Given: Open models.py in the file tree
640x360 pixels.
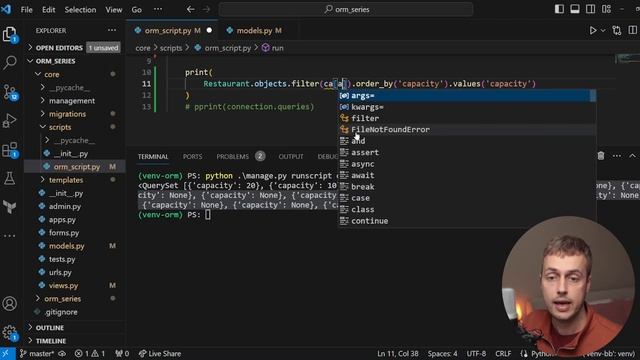Looking at the screenshot, I should coord(66,246).
